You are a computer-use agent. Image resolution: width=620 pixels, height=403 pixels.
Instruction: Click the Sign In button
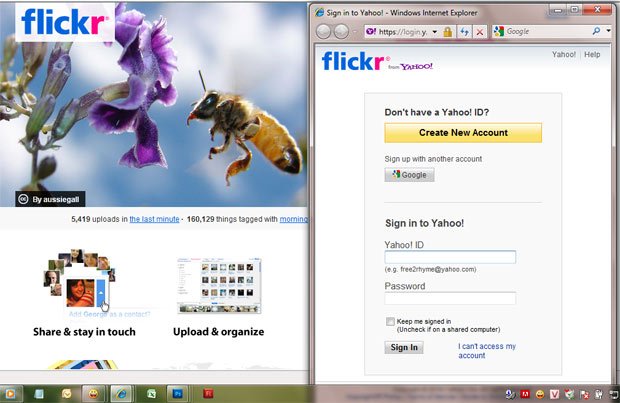point(403,347)
